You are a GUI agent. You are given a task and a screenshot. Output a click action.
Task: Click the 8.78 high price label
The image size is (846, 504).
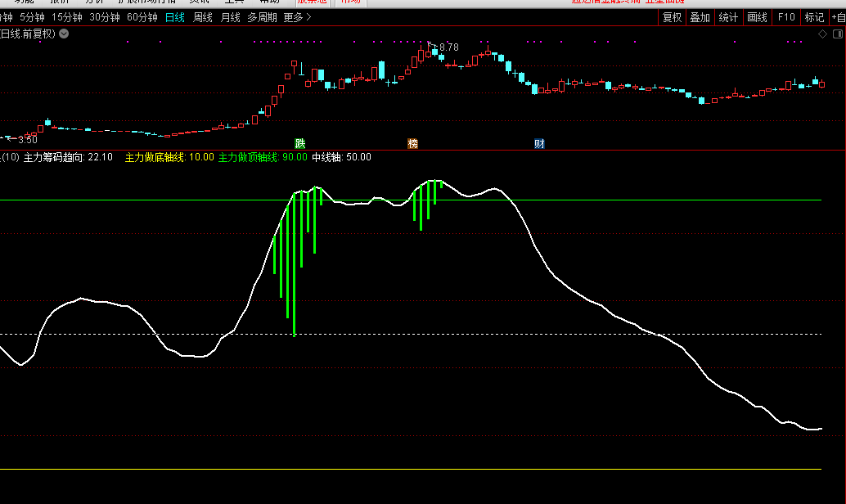coord(448,47)
